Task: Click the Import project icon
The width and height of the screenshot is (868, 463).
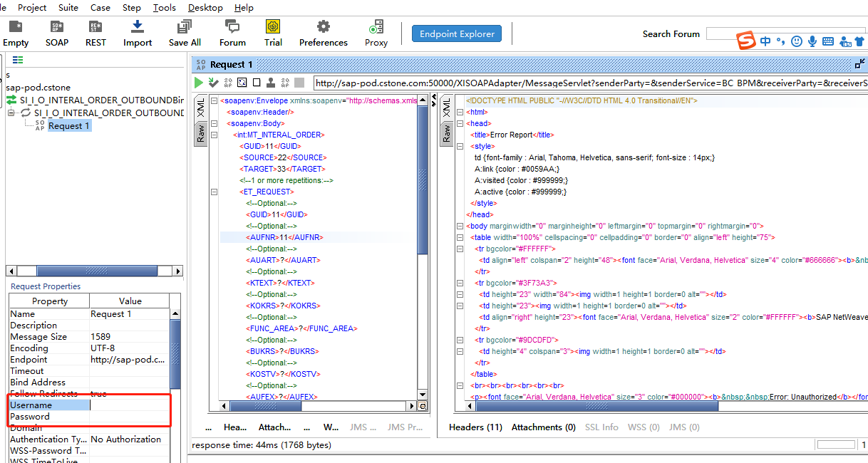Action: click(138, 33)
